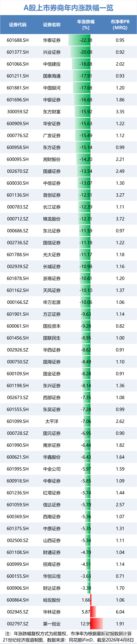Viewport: 137px width, 644px height.
Task: Click the name 中信建投
Action: point(52,64)
